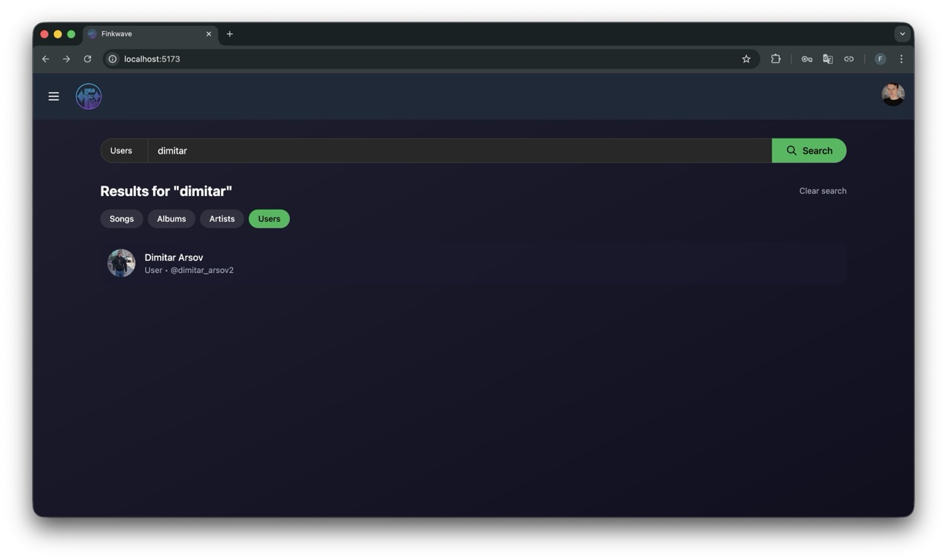Click the Finkwave logo icon
This screenshot has width=947, height=560.
point(89,96)
